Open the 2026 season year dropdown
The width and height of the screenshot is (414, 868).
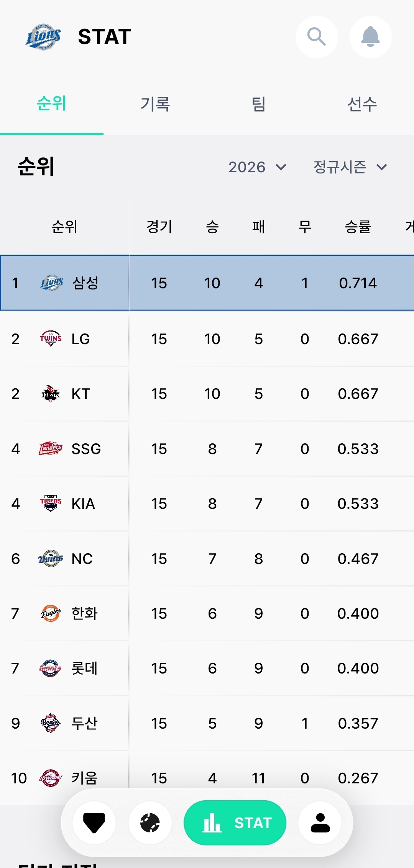click(x=257, y=167)
